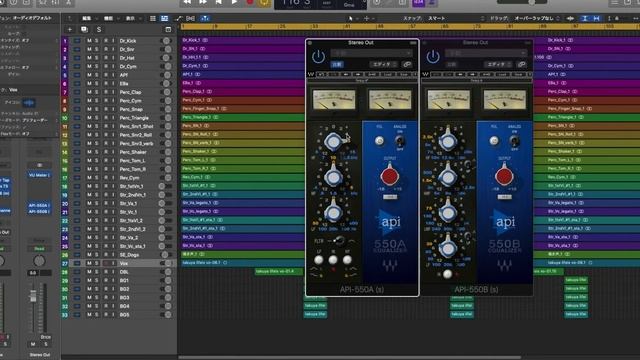Click the red OUTPUT knob on the API-550A
This screenshot has height=360, width=640.
pyautogui.click(x=389, y=176)
